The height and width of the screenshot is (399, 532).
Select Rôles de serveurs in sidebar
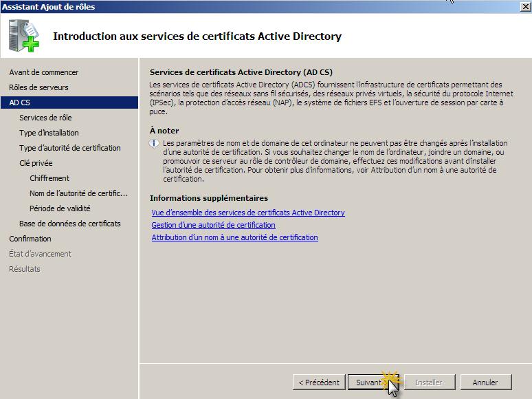(38, 87)
